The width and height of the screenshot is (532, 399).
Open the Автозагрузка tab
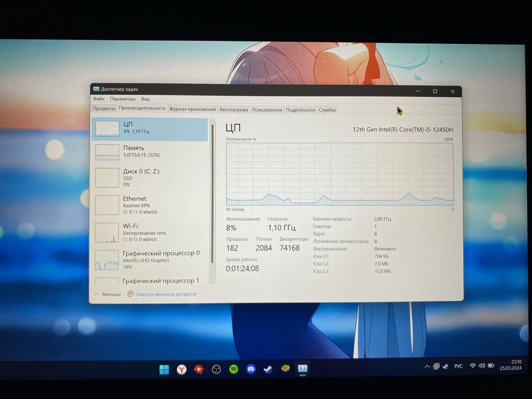234,109
